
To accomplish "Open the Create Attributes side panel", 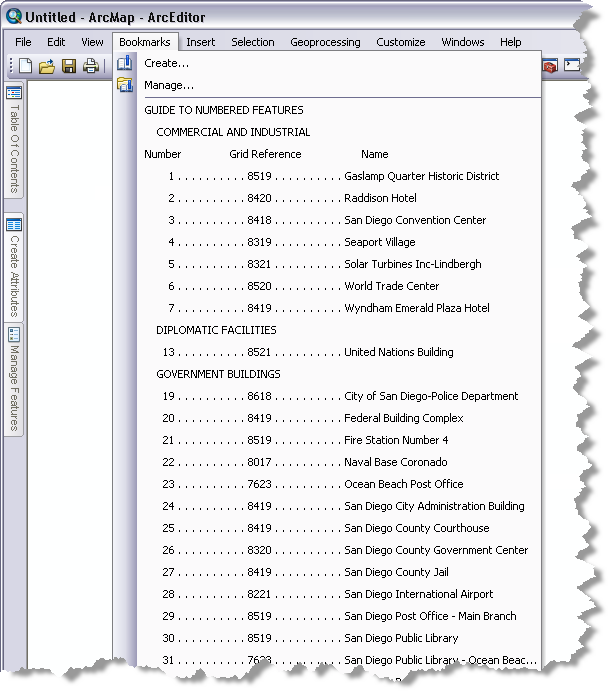I will click(x=14, y=268).
